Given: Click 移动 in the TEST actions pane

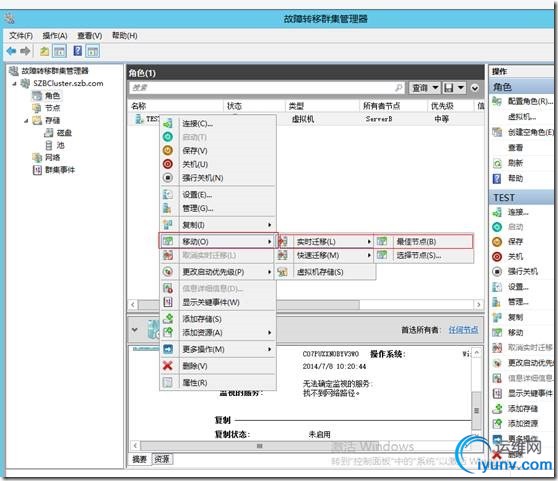Looking at the screenshot, I should pyautogui.click(x=515, y=332).
